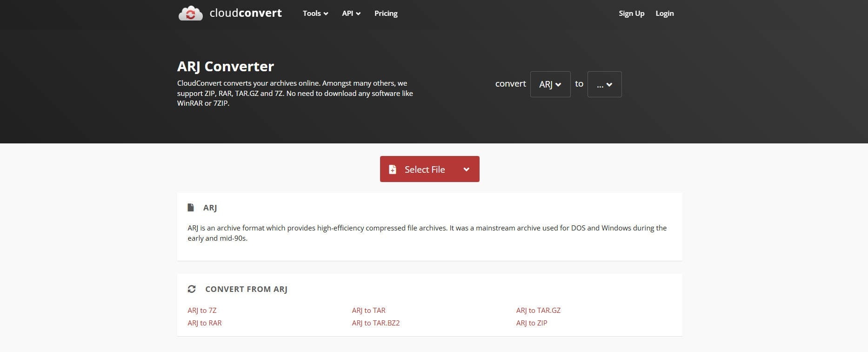
Task: Click the file-plus icon on Select File
Action: pos(393,169)
